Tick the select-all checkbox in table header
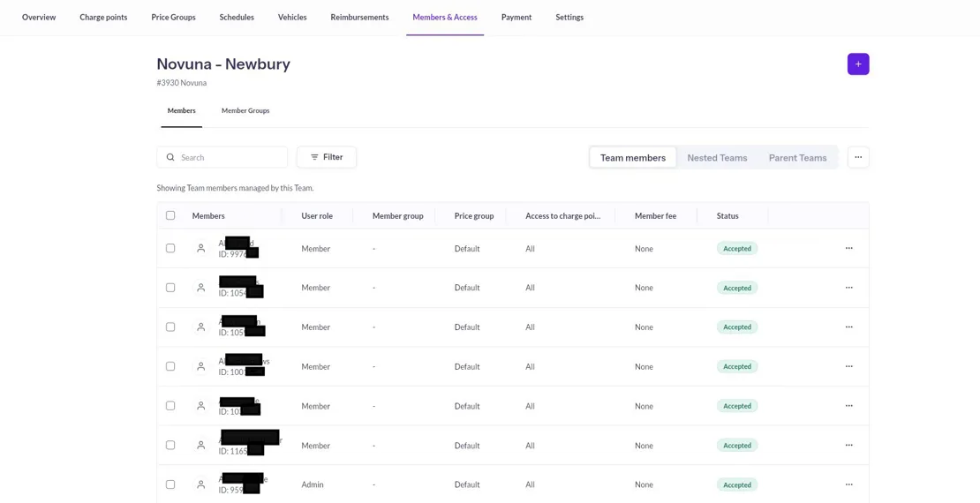Viewport: 980px width, 503px height. click(x=170, y=215)
